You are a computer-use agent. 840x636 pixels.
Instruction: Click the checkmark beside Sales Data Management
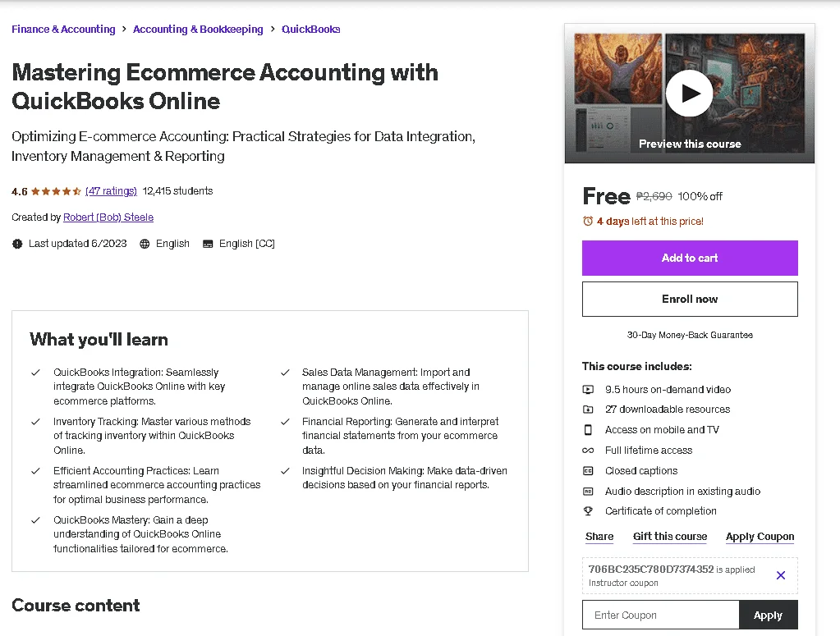point(285,373)
